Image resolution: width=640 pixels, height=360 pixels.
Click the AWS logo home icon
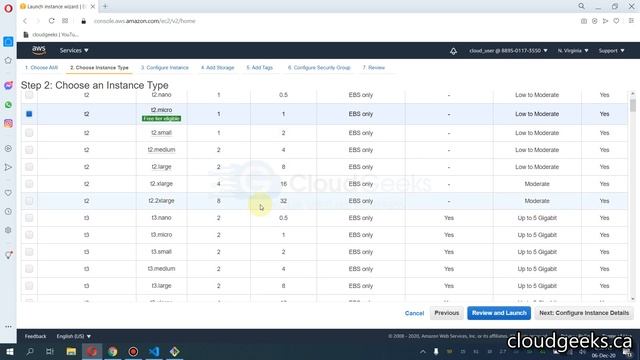tap(39, 50)
